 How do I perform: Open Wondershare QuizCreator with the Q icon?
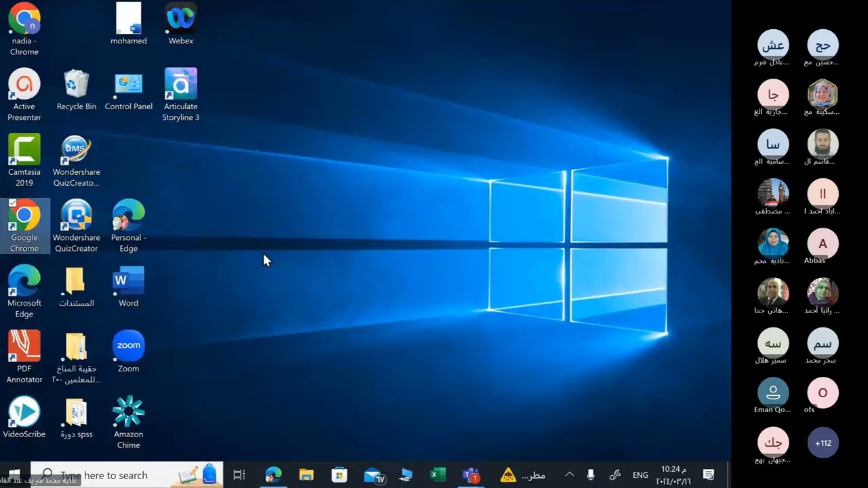tap(77, 226)
